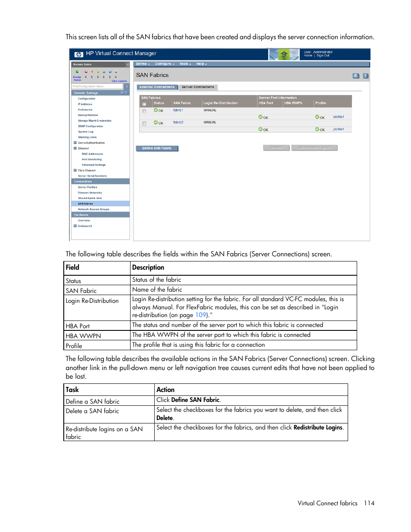The width and height of the screenshot is (411, 532).
Task: Expand Users/Authentication tree node
Action: [75, 143]
